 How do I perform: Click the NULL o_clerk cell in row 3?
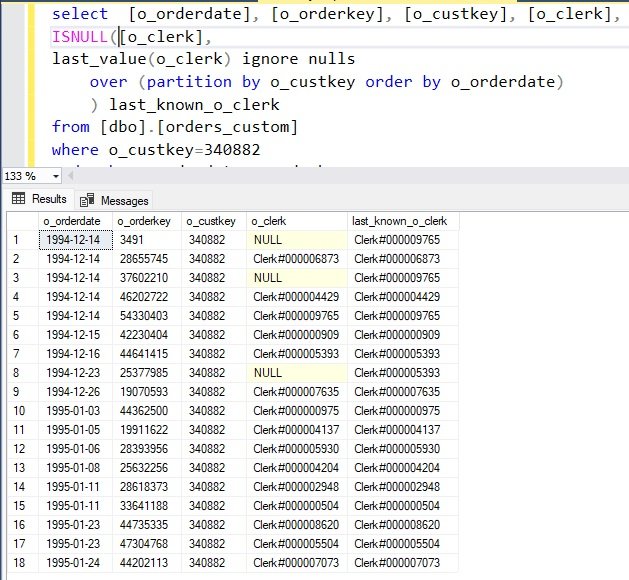297,278
